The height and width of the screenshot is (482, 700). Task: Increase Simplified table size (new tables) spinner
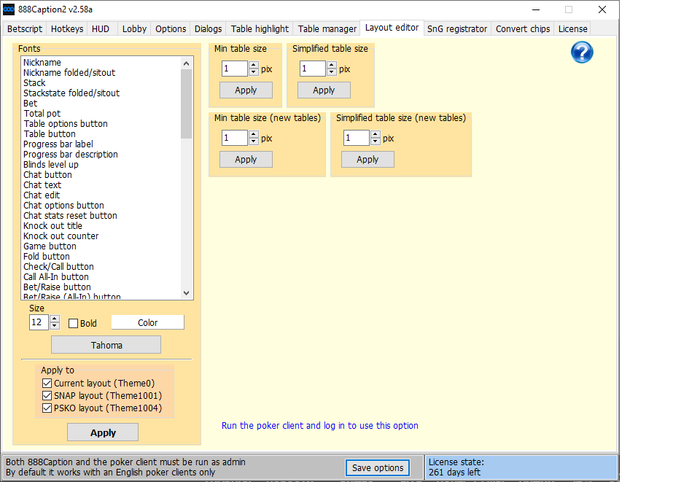(375, 134)
